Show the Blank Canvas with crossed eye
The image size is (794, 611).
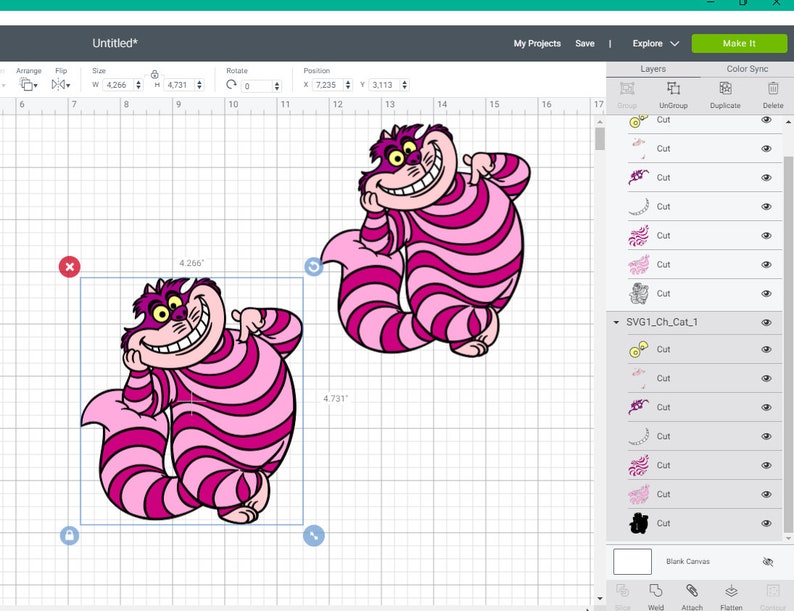click(x=768, y=561)
